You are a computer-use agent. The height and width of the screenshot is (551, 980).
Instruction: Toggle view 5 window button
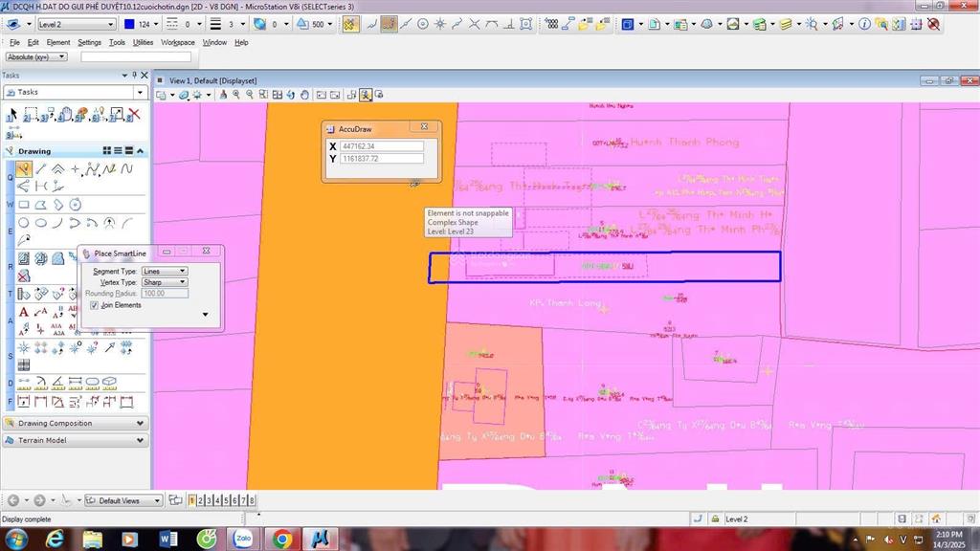coord(226,500)
